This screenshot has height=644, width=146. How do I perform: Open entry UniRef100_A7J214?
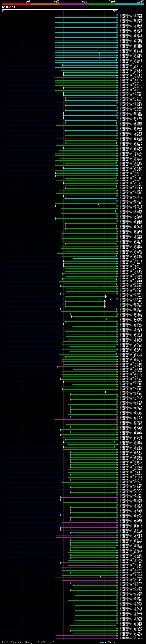[x=131, y=397]
